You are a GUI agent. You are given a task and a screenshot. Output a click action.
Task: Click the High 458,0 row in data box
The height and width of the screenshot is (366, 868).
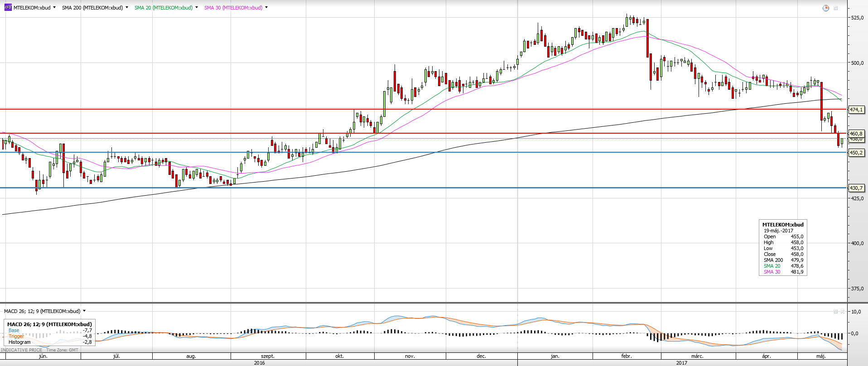click(783, 242)
